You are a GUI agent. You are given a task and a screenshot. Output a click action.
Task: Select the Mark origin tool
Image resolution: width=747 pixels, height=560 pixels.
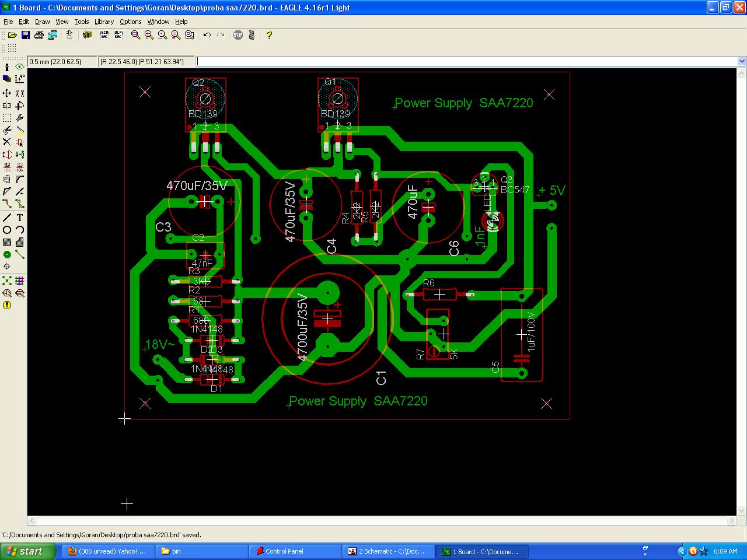[20, 79]
